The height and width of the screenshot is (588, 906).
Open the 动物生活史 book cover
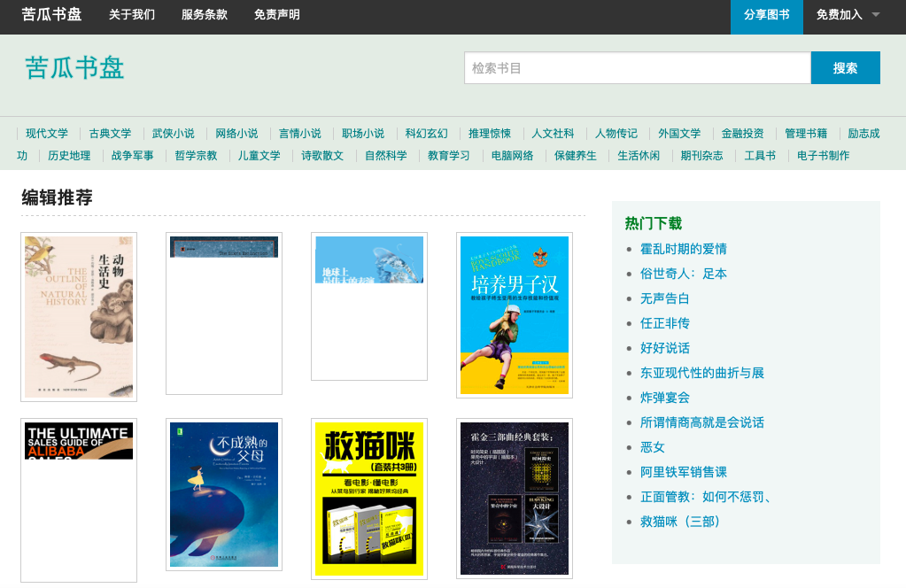point(79,316)
